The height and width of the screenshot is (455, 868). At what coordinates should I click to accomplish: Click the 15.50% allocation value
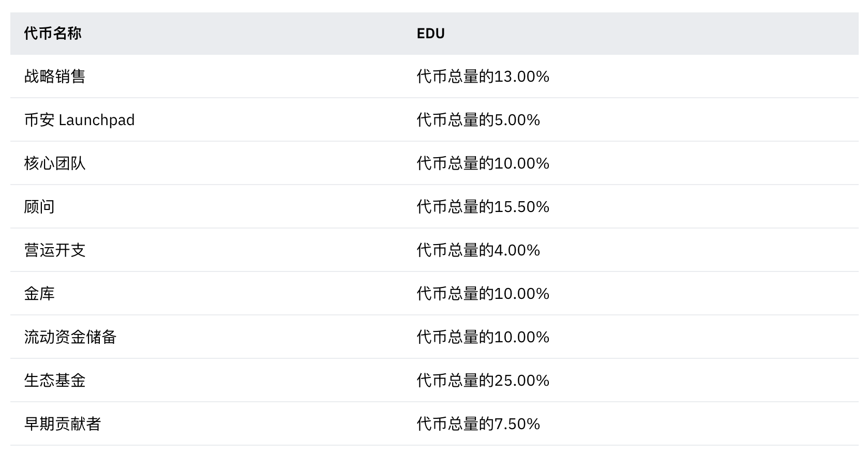[483, 207]
